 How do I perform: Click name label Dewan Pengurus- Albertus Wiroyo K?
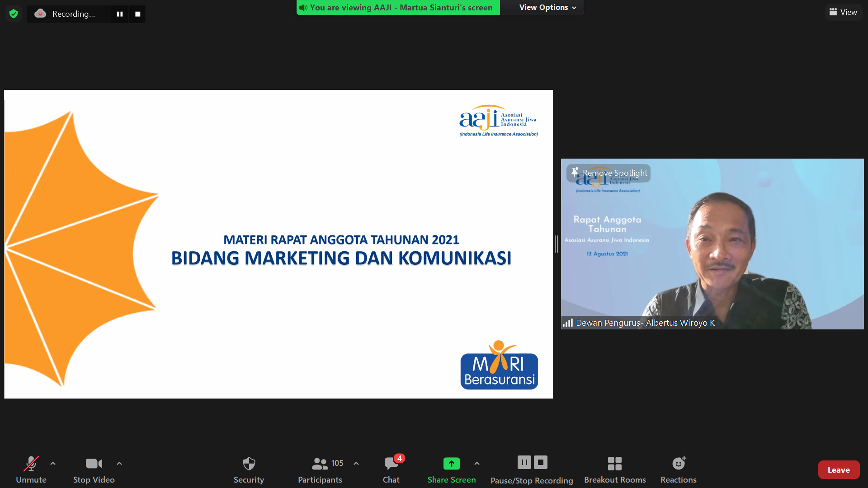pyautogui.click(x=645, y=323)
